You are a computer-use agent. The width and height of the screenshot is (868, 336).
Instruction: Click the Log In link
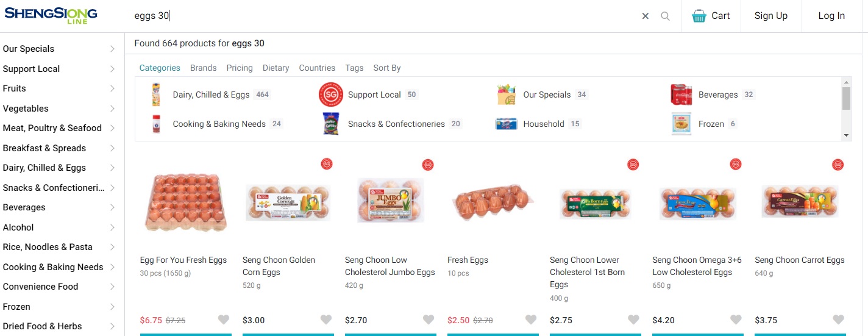[831, 16]
